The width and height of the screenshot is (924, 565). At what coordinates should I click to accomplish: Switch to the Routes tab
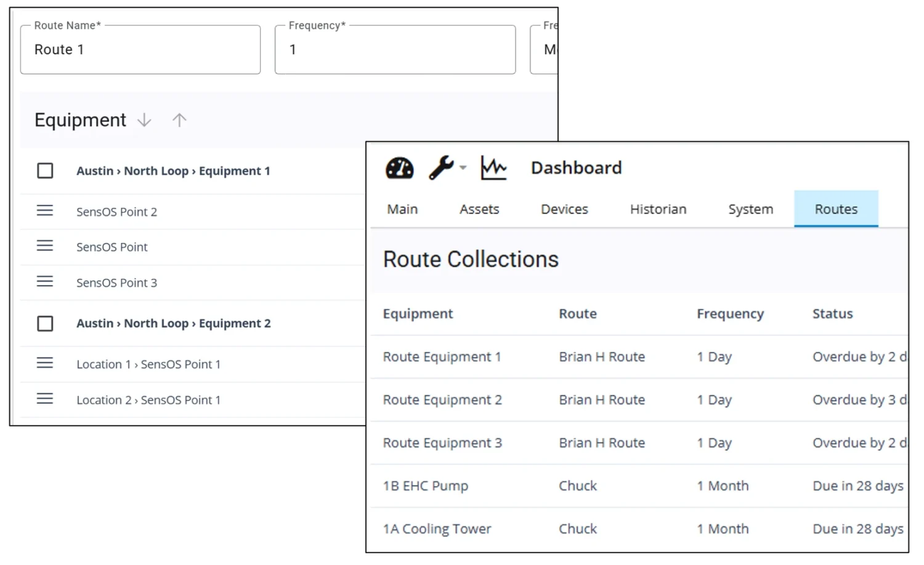(x=835, y=209)
